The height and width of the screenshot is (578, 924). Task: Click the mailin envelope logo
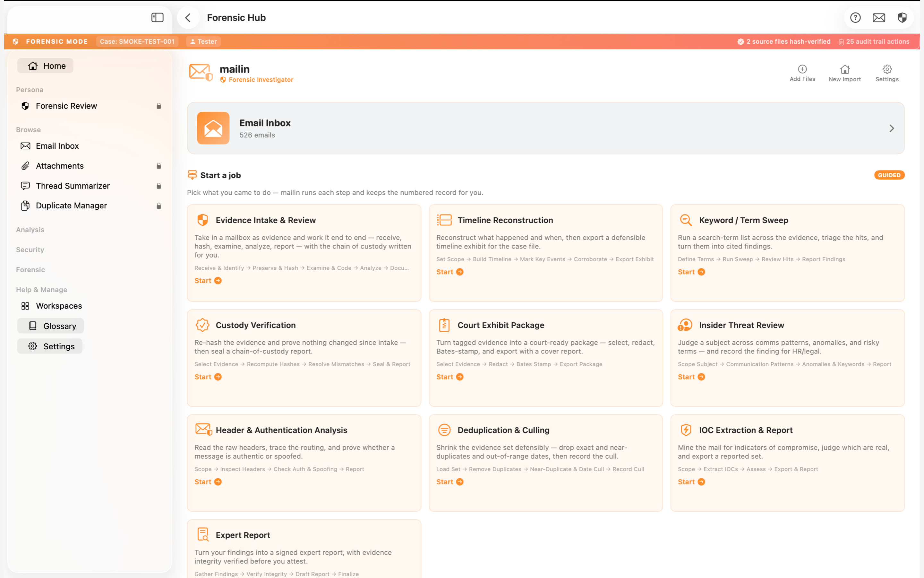coord(201,72)
